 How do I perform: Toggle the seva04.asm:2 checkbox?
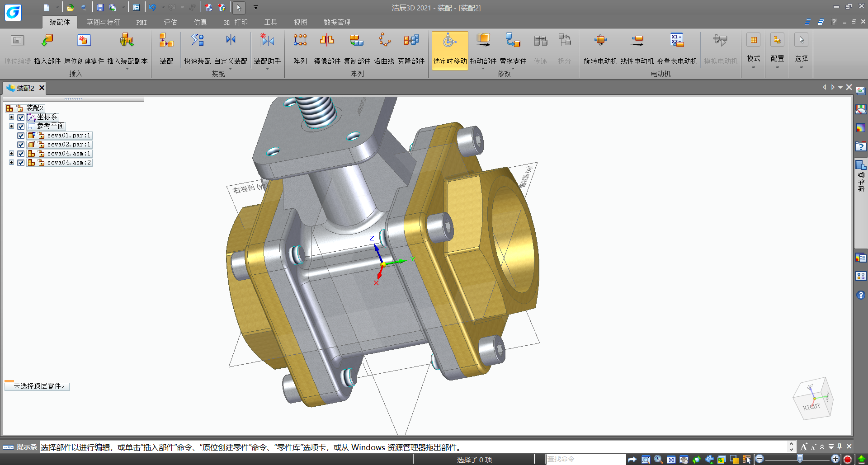[21, 163]
